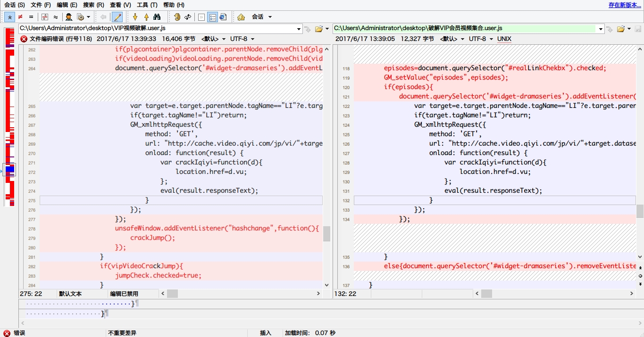Toggle Show Context lines button
Screen dimensions: 644x337
45,17
